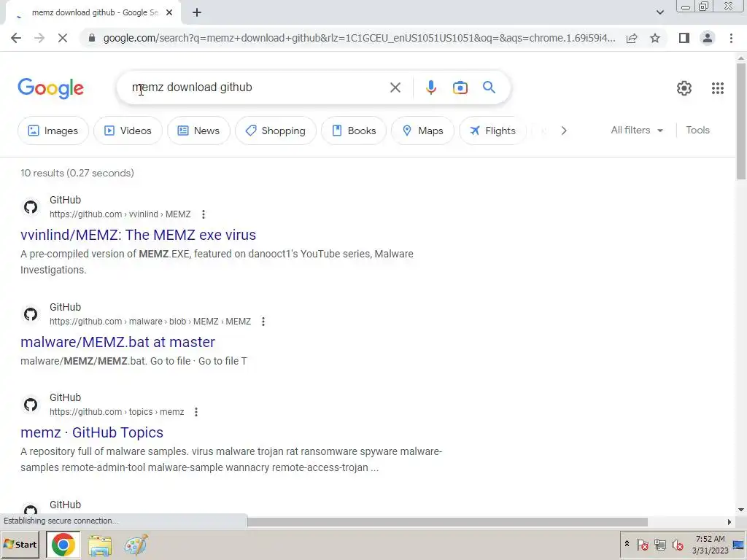Open Google quick settings gear

pyautogui.click(x=684, y=88)
